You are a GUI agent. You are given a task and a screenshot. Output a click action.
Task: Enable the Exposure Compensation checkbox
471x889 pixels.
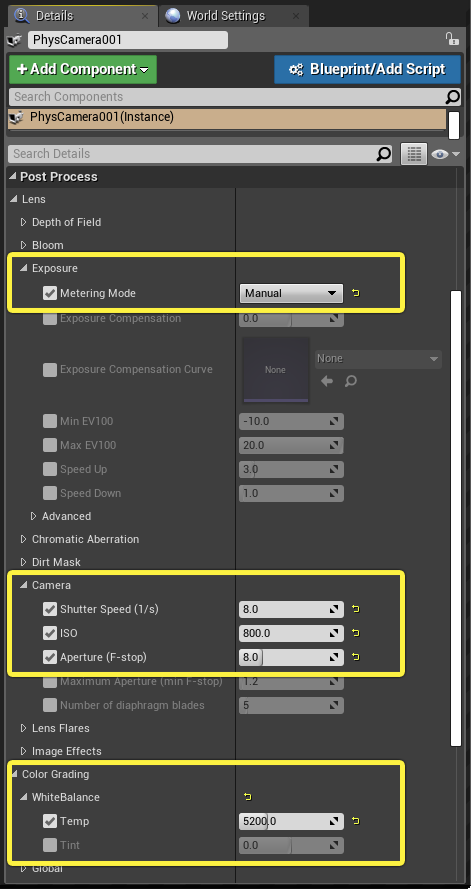pyautogui.click(x=50, y=318)
